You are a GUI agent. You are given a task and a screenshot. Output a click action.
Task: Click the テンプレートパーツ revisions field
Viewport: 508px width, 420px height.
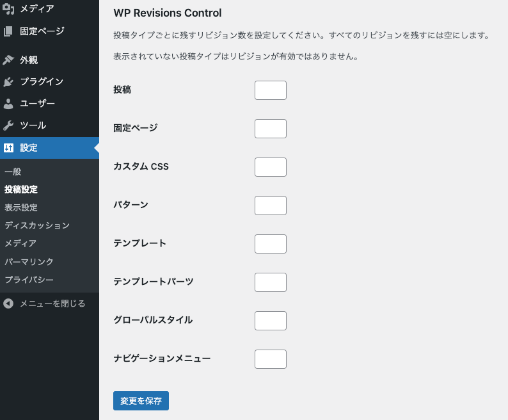point(270,282)
